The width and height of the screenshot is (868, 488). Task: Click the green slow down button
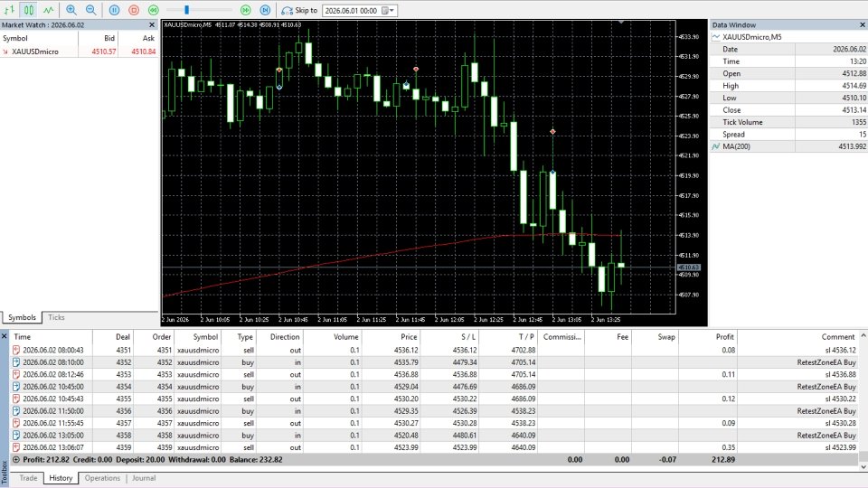154,10
